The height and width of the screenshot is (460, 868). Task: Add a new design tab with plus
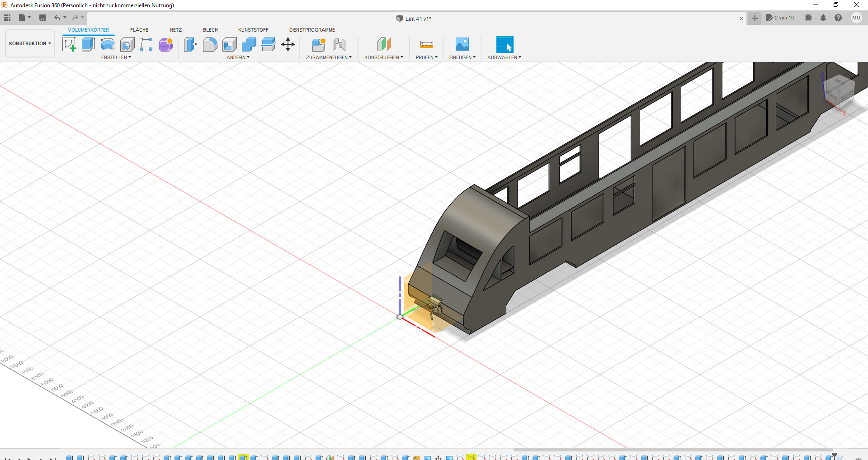(755, 19)
